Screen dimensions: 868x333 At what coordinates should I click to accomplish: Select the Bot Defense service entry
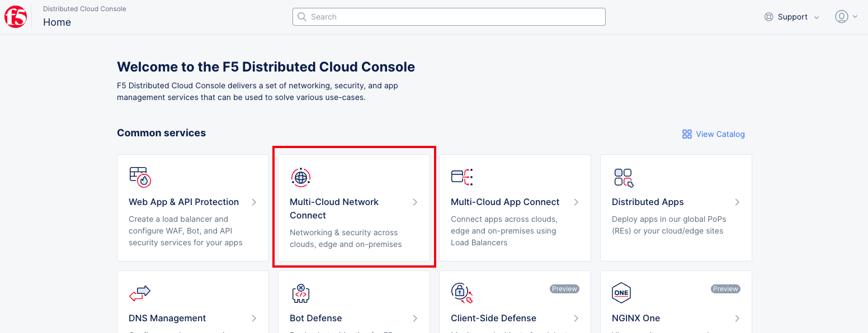click(315, 318)
